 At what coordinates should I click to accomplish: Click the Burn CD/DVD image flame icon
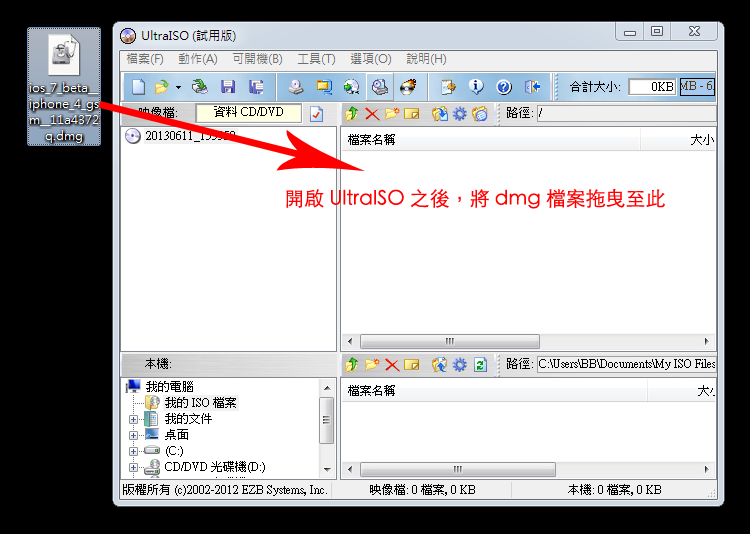pyautogui.click(x=408, y=87)
